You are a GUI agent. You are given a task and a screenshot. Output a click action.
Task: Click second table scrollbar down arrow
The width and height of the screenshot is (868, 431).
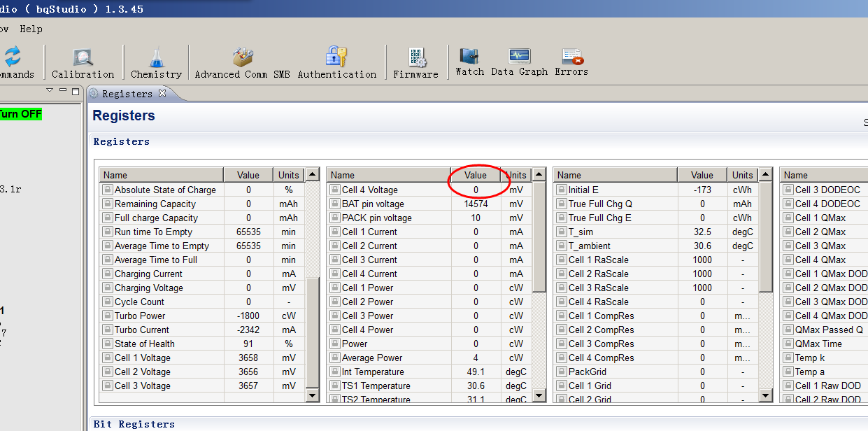539,395
